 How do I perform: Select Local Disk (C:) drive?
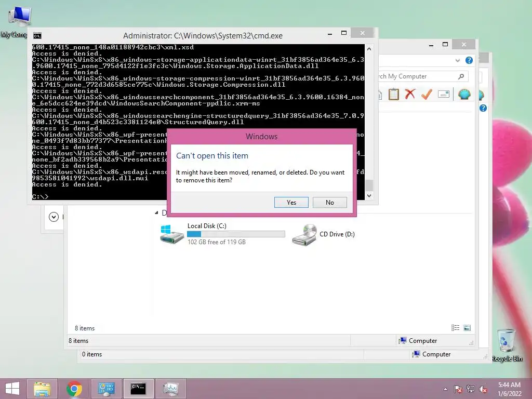(222, 234)
